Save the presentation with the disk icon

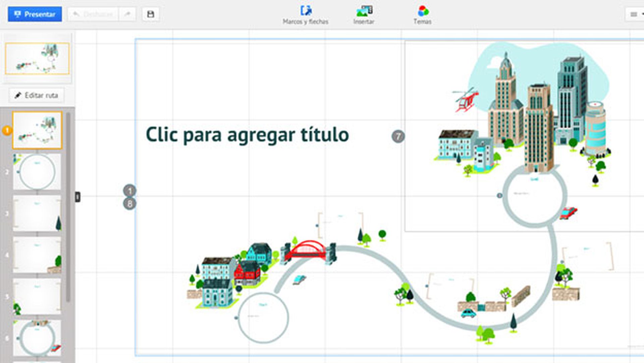[x=151, y=14]
